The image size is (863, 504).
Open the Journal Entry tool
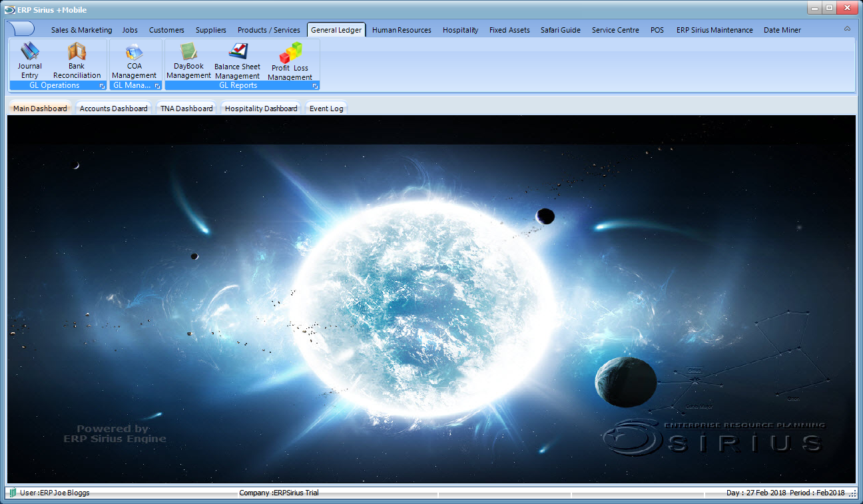pyautogui.click(x=29, y=61)
